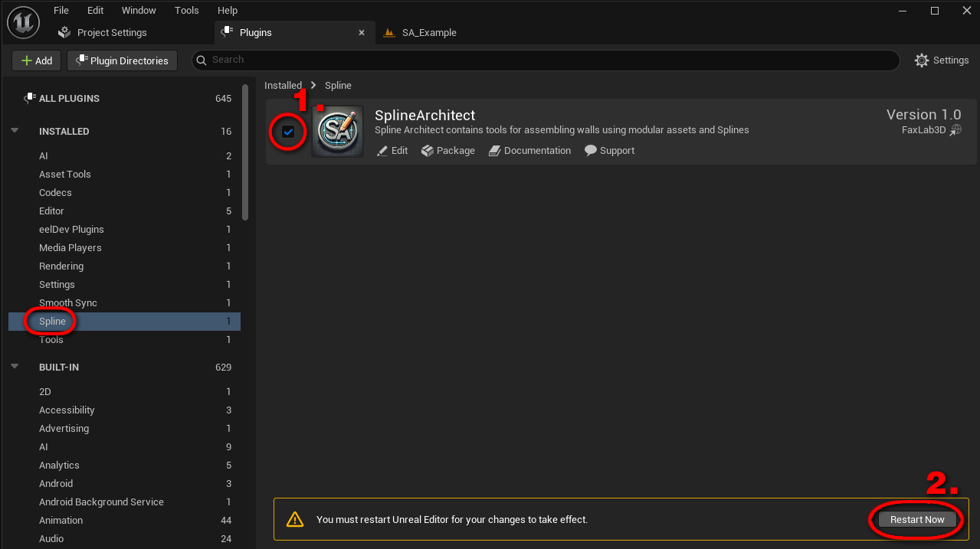This screenshot has height=549, width=980.
Task: Click the Plugin Directories button
Action: pyautogui.click(x=123, y=60)
